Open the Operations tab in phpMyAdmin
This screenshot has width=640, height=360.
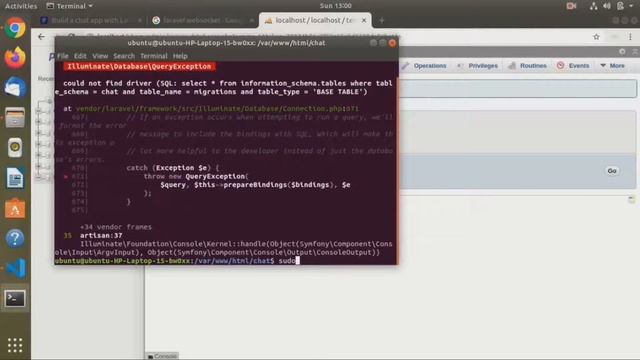(x=425, y=66)
